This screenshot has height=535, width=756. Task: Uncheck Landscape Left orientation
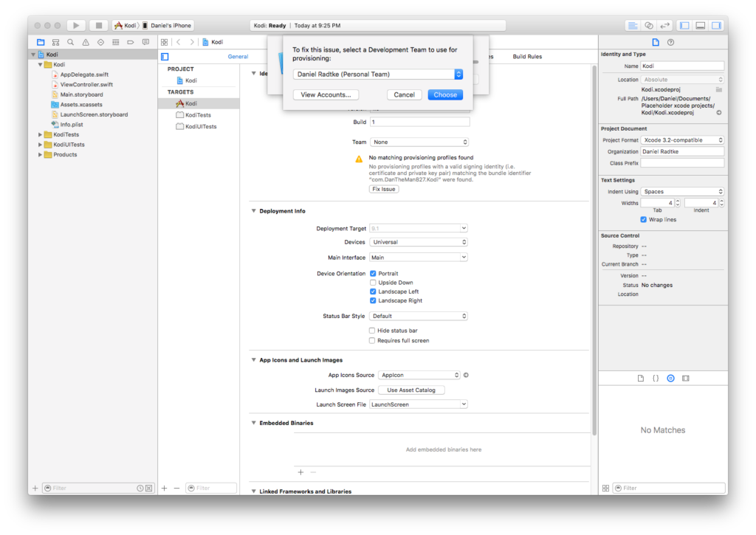click(373, 291)
